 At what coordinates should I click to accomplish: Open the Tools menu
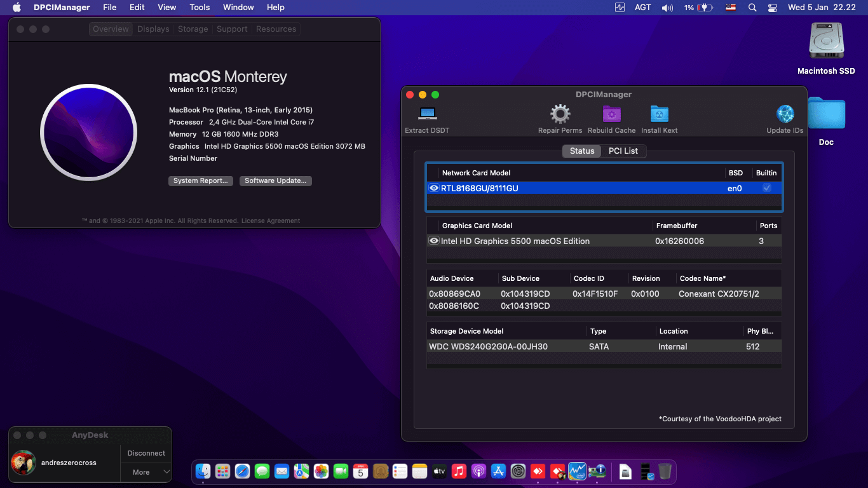coord(200,8)
